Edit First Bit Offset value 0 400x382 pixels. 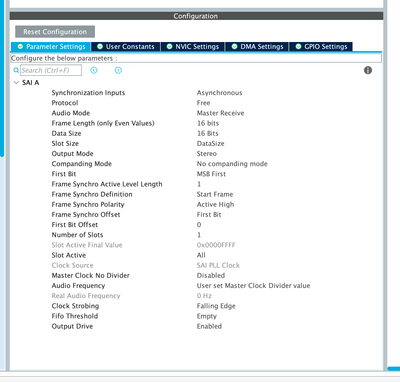[199, 225]
